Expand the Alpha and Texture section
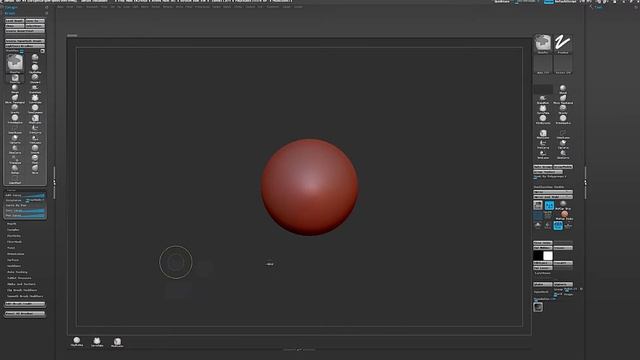640x360 pixels. click(21, 284)
